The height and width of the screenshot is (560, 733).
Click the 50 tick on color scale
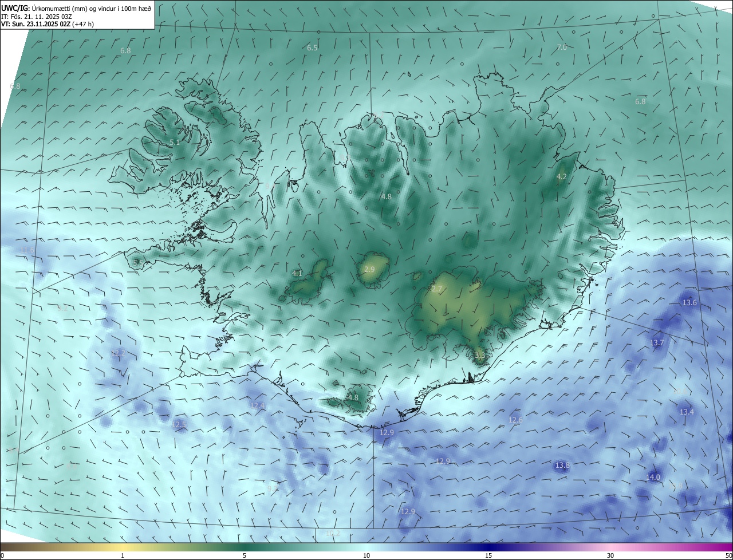pos(728,555)
